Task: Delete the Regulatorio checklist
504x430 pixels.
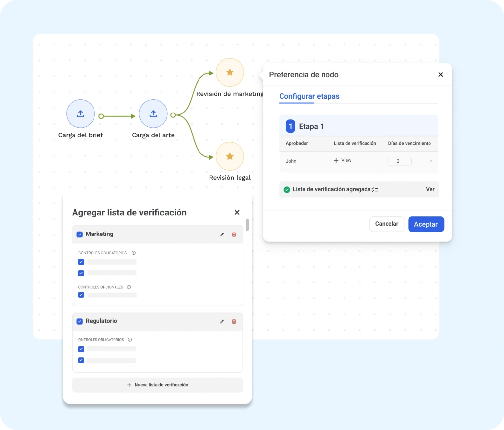Action: click(x=234, y=322)
